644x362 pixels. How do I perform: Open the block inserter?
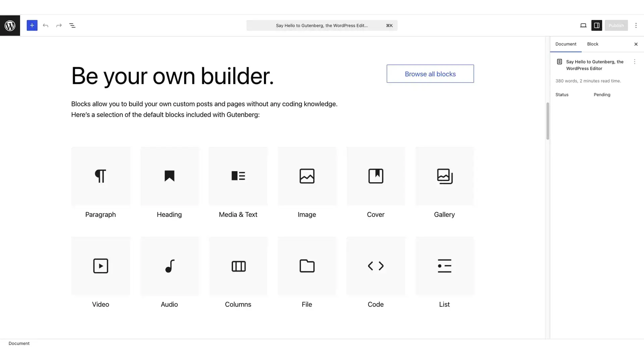click(x=32, y=25)
